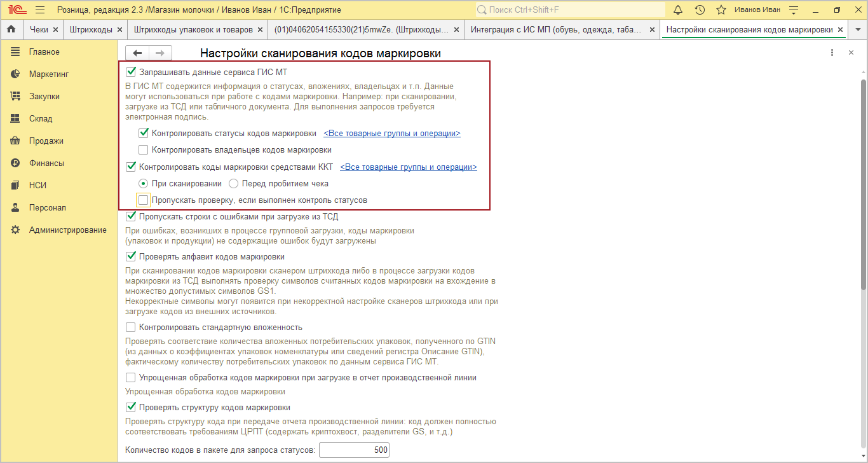Image resolution: width=868 pixels, height=463 pixels.
Task: Close the settings form with X
Action: pos(851,53)
